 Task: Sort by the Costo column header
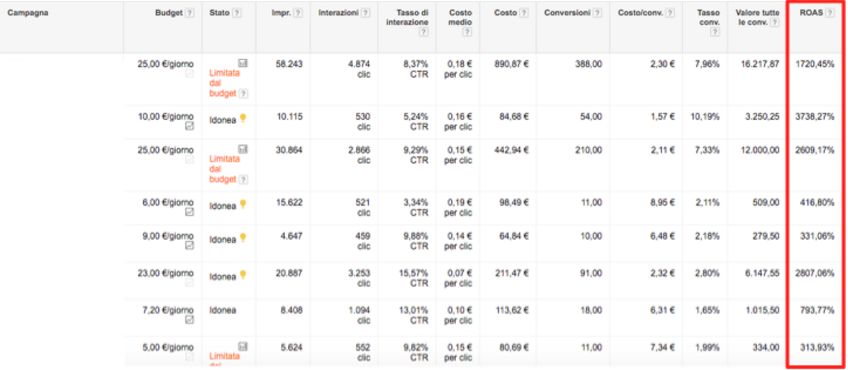tap(506, 12)
